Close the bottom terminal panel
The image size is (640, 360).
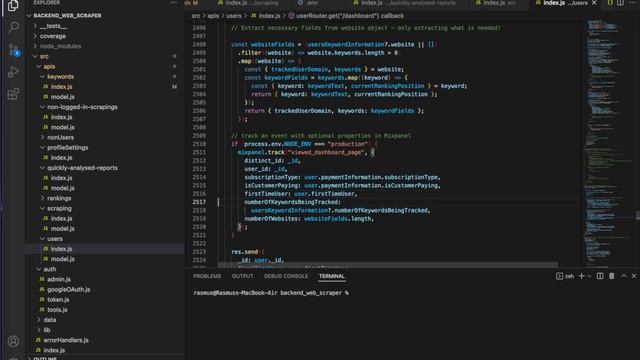pos(634,276)
